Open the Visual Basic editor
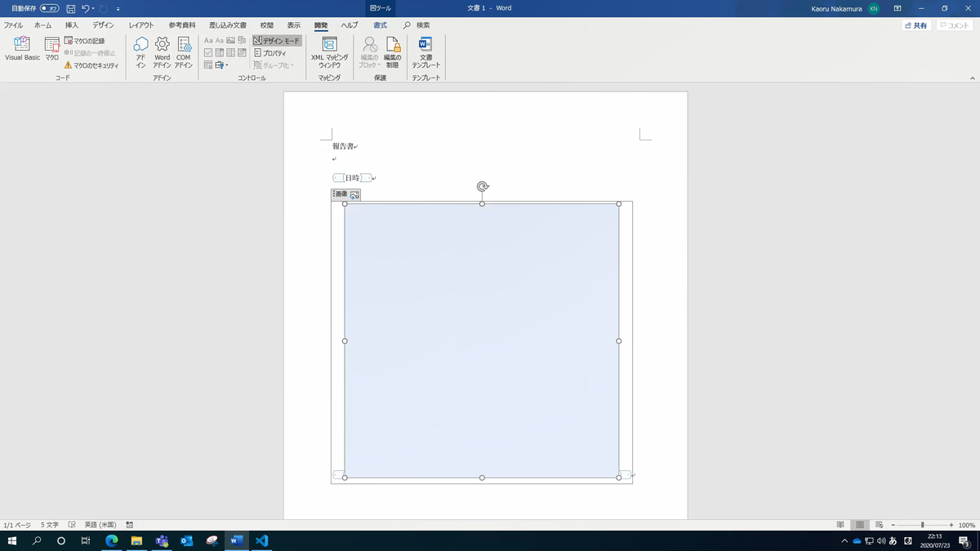Screen dimensions: 980x551 [x=22, y=48]
